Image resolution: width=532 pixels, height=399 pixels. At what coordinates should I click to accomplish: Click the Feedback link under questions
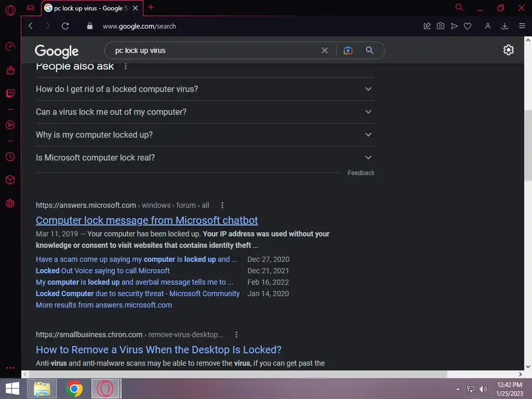361,173
